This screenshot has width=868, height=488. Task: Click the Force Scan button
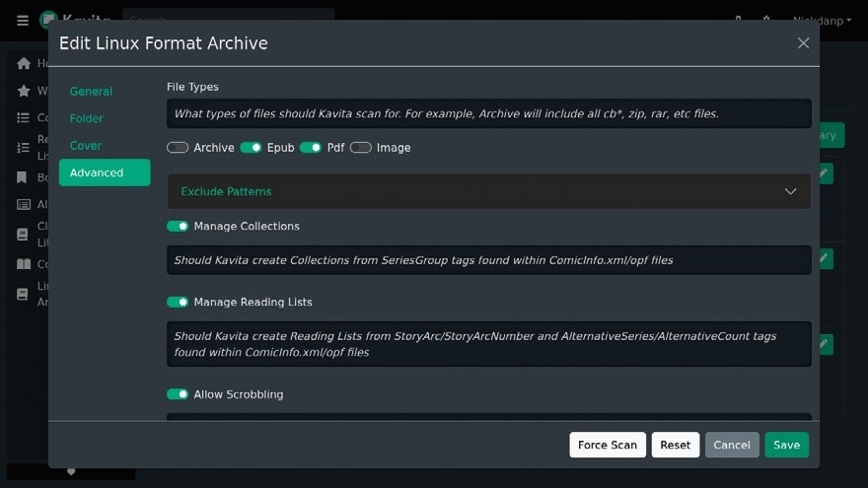(x=608, y=445)
